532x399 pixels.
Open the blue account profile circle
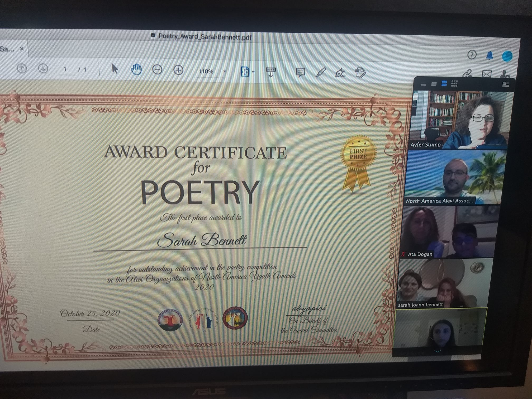point(507,56)
